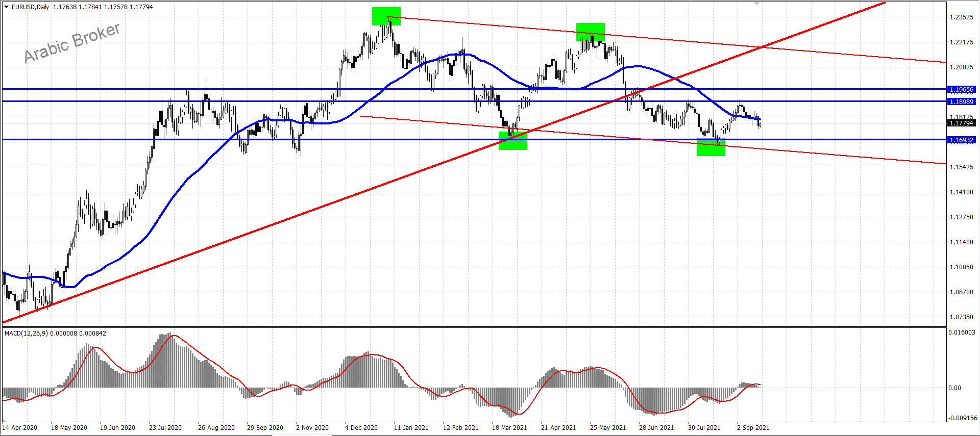Click the Arabic Broker watermark text
The width and height of the screenshot is (980, 436).
click(x=72, y=43)
